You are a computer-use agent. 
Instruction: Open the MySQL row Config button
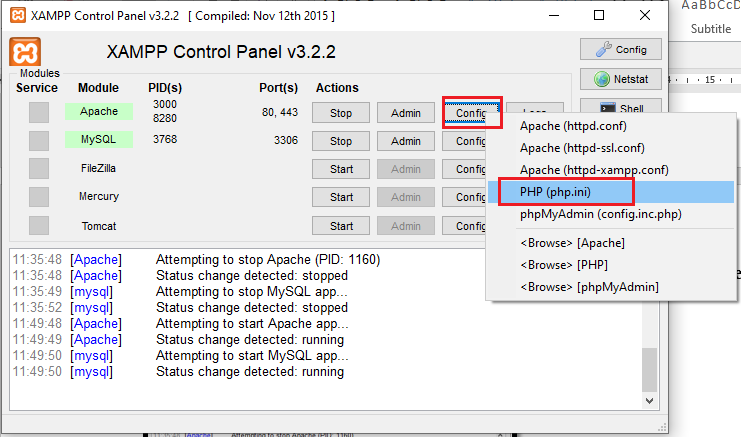(465, 141)
